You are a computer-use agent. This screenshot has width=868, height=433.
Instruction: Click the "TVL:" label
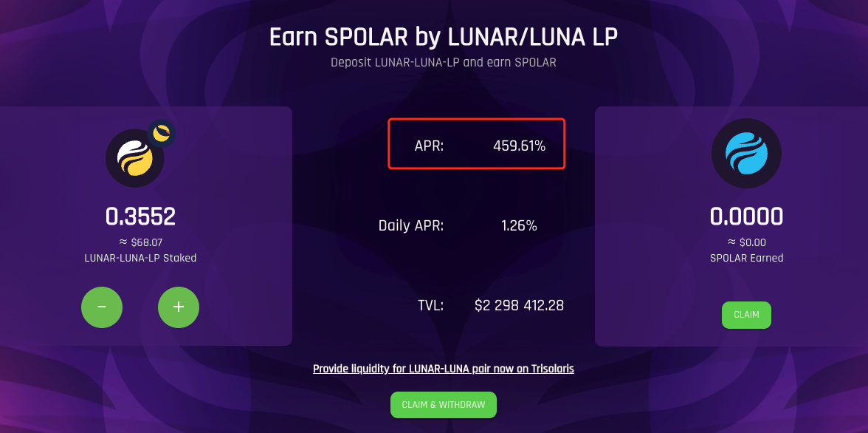430,304
